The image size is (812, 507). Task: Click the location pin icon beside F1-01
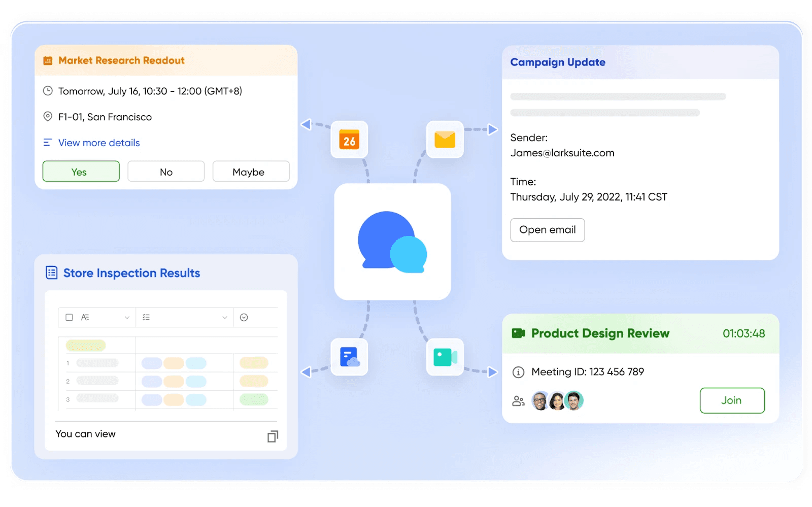(48, 117)
